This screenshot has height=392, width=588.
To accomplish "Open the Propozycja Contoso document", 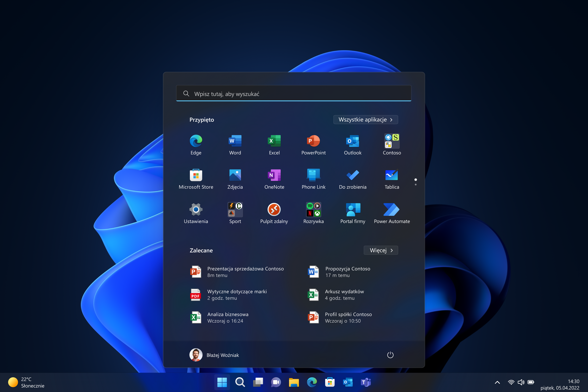I will (x=348, y=272).
